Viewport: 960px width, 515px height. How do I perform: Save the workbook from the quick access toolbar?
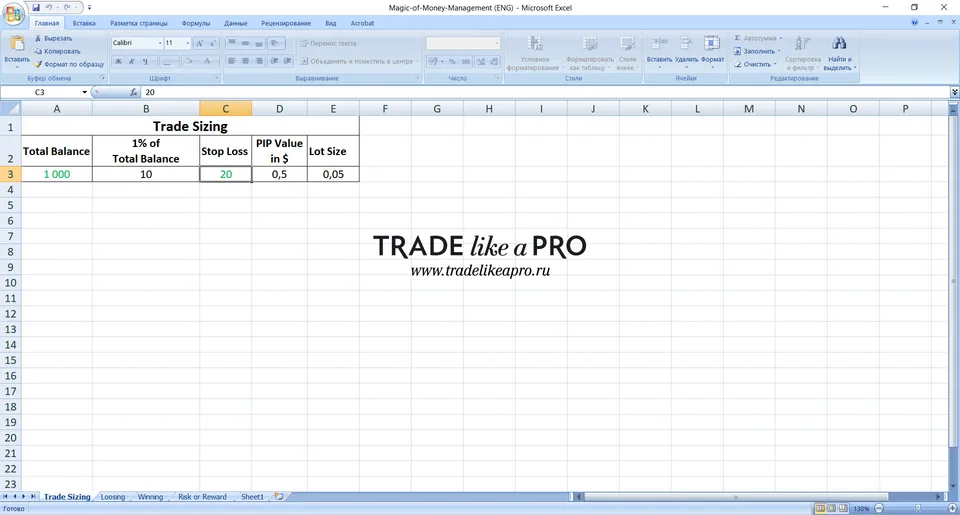[36, 8]
